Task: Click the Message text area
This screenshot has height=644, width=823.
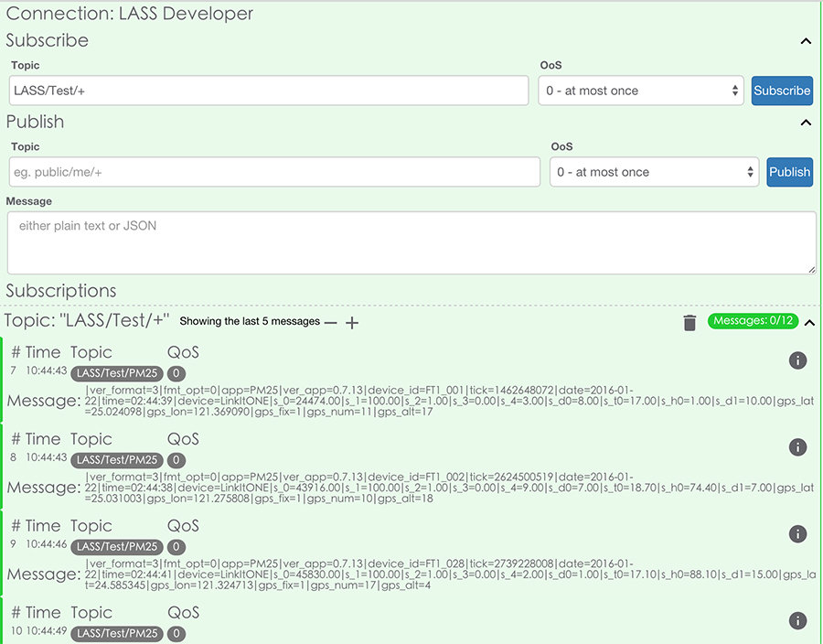Action: point(411,243)
